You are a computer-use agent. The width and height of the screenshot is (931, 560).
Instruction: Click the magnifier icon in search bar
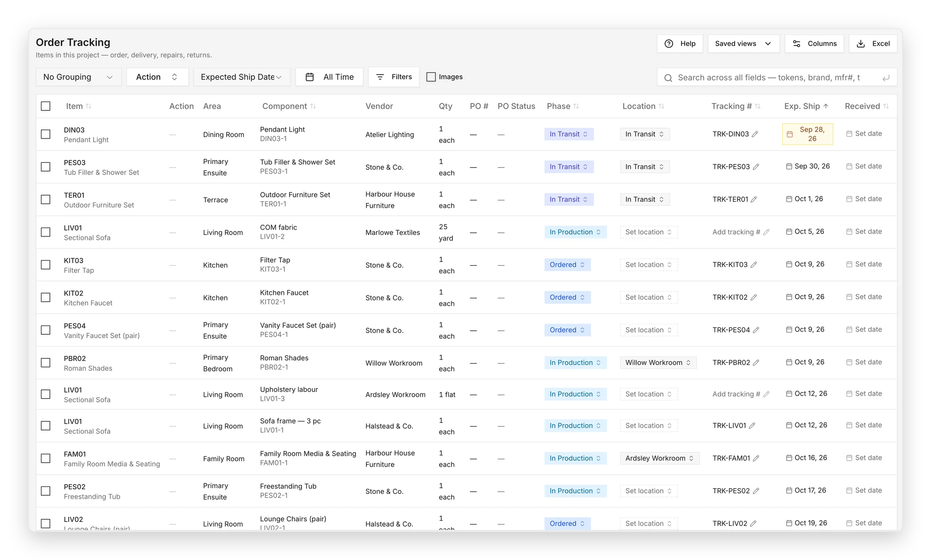tap(668, 78)
